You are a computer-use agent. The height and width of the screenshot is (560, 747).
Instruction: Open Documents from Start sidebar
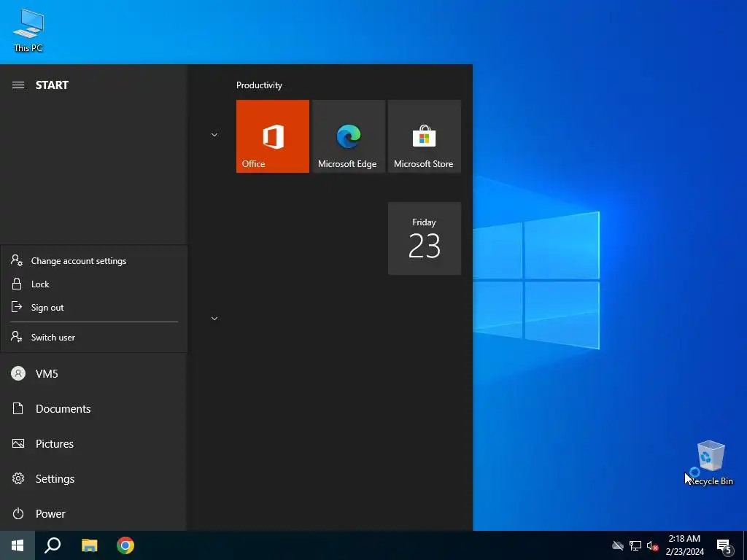[x=93, y=408]
